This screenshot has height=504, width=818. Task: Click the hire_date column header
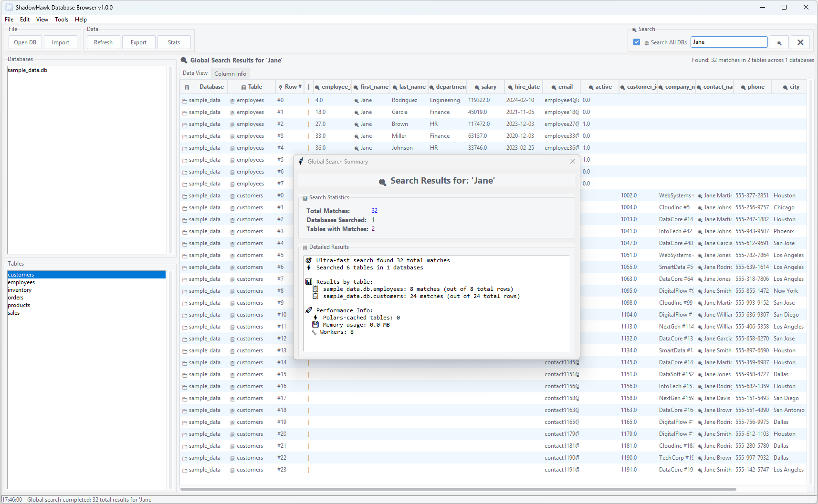[x=524, y=87]
